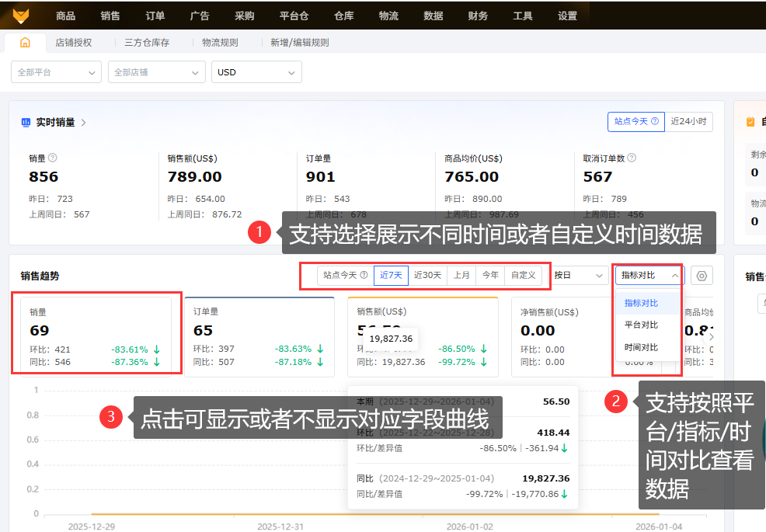Open the USD currency dropdown

pyautogui.click(x=256, y=72)
